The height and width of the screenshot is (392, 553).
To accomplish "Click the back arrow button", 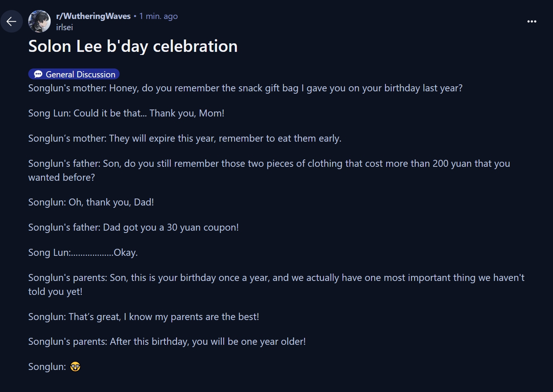I will [x=12, y=21].
